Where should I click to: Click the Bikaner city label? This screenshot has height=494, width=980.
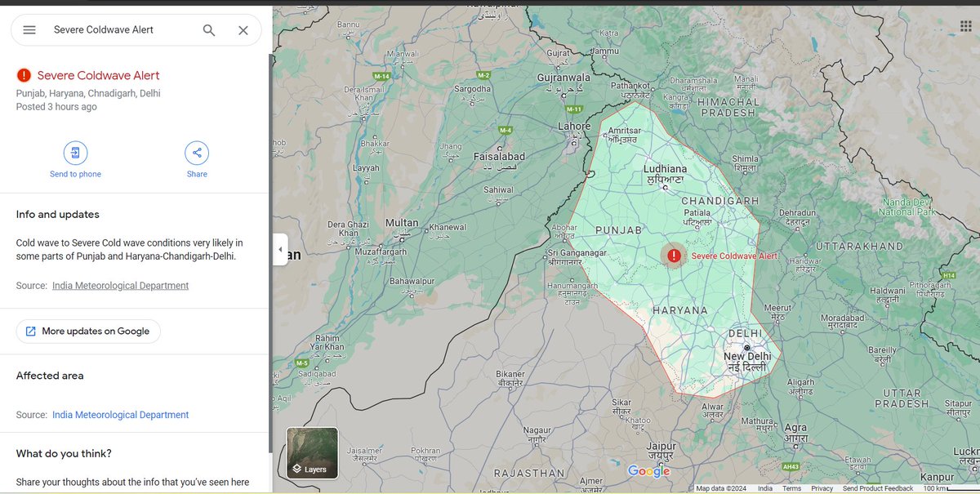click(510, 375)
